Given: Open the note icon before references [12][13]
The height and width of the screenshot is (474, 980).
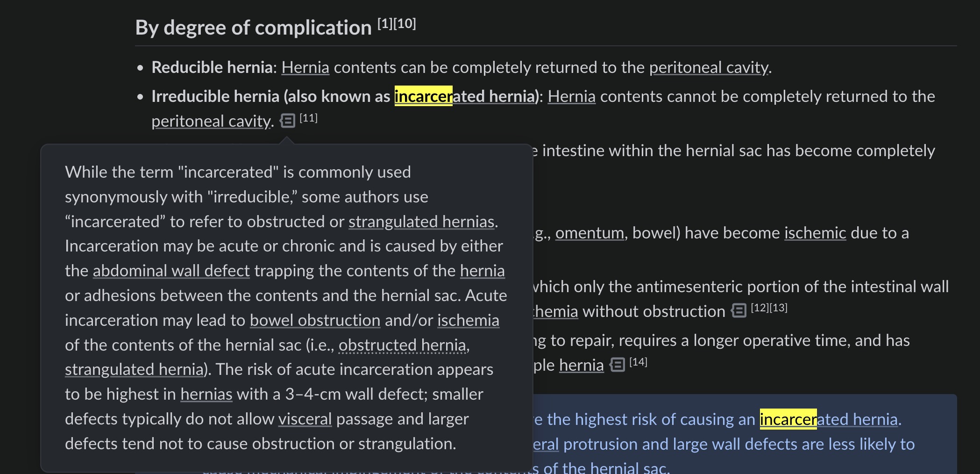Looking at the screenshot, I should pyautogui.click(x=739, y=310).
